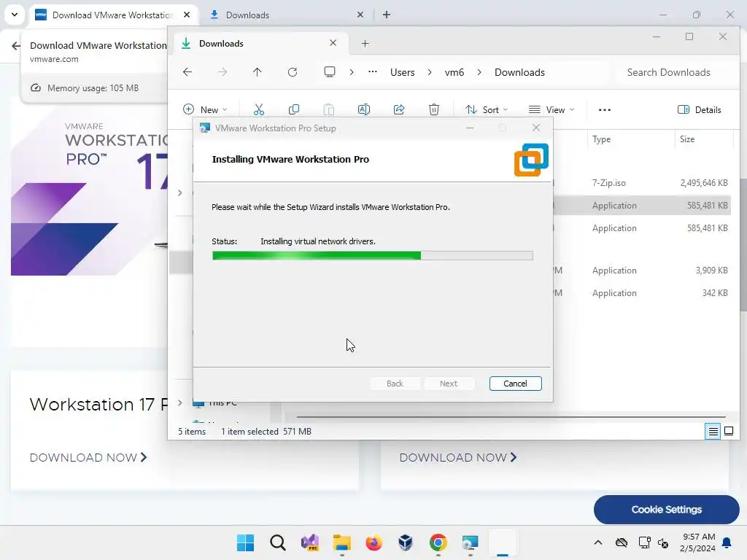Open the browser tab search dropdown
The image size is (747, 560).
pos(15,15)
